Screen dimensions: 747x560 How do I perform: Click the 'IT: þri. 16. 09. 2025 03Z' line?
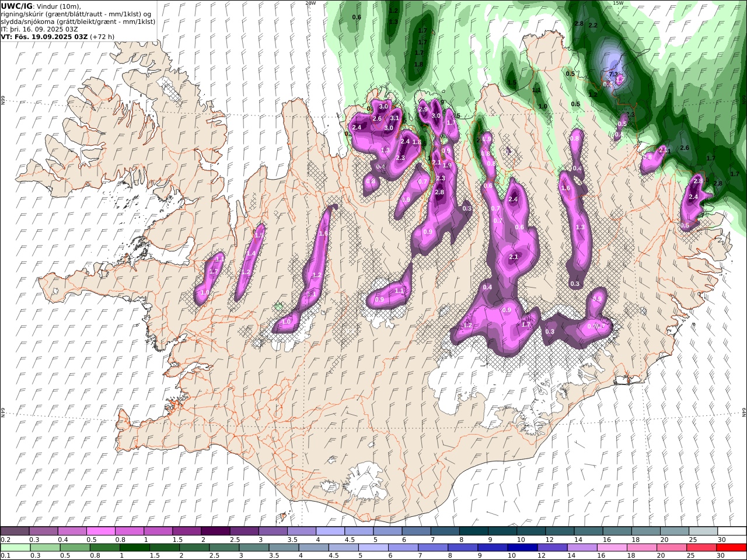40,29
